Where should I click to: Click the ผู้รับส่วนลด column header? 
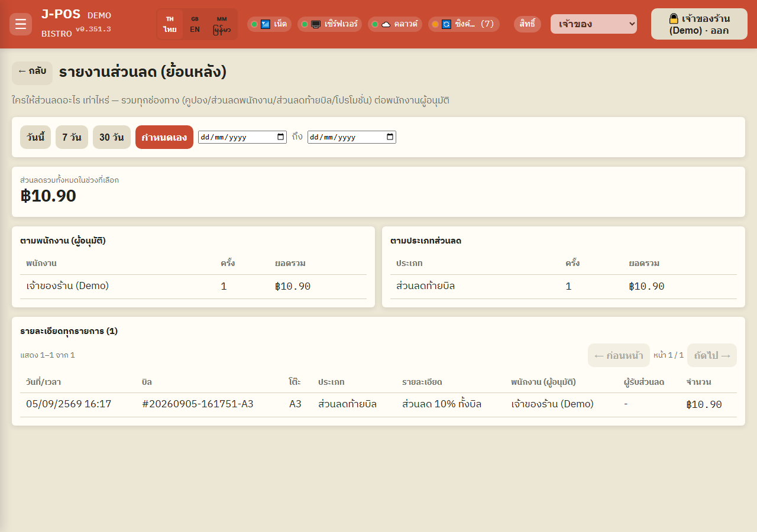644,382
